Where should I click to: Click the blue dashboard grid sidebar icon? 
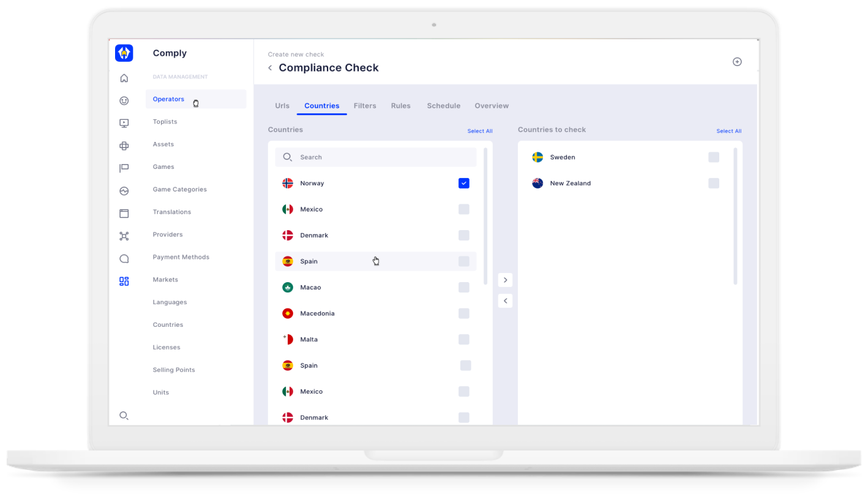coord(124,282)
